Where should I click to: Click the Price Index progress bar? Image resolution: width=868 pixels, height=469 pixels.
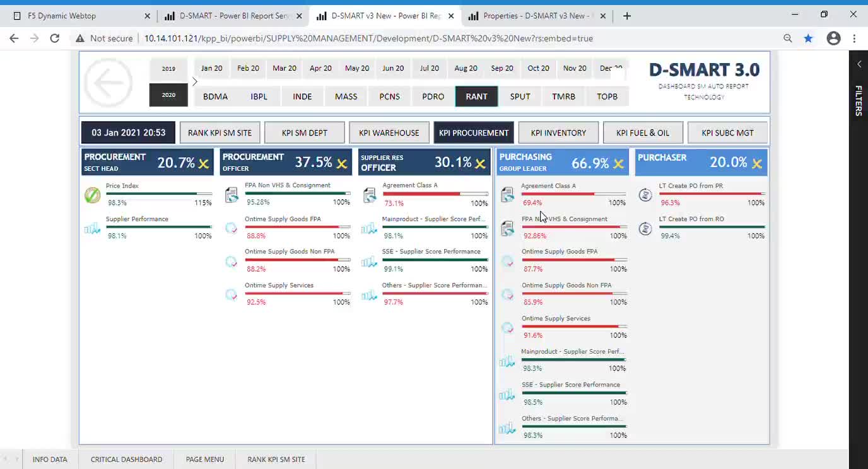[x=158, y=194]
